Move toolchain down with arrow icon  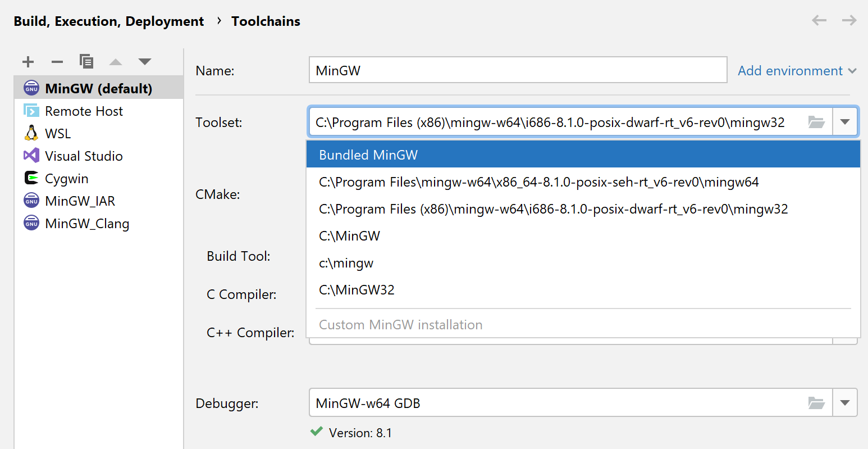[x=145, y=62]
